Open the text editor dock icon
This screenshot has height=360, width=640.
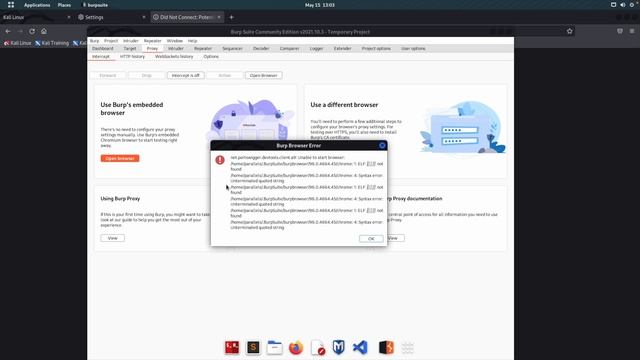318,347
